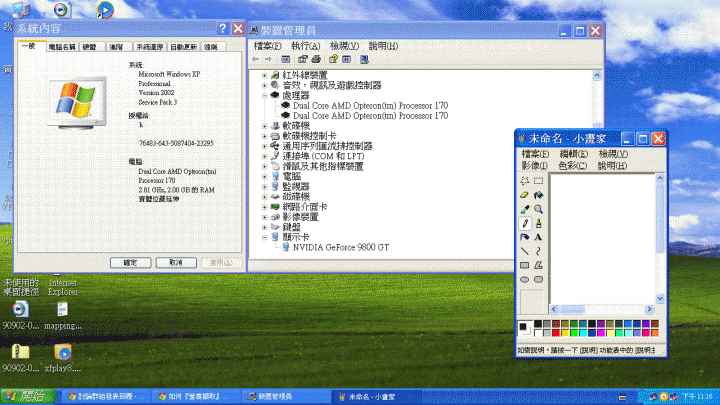Expand the 連接埠 (COM 和 LPT) node
The image size is (720, 405).
[x=264, y=157]
